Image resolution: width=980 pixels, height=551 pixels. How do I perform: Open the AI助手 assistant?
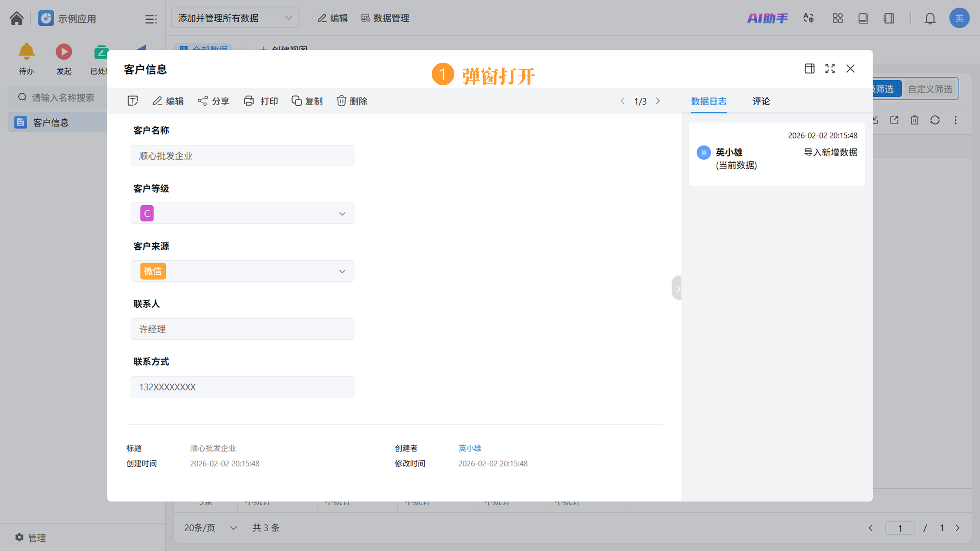pyautogui.click(x=767, y=18)
